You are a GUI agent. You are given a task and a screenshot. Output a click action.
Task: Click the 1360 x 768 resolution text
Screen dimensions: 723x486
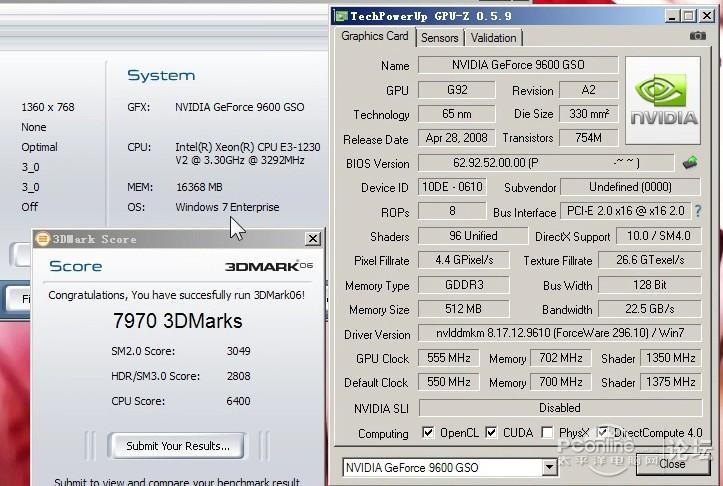pyautogui.click(x=48, y=107)
